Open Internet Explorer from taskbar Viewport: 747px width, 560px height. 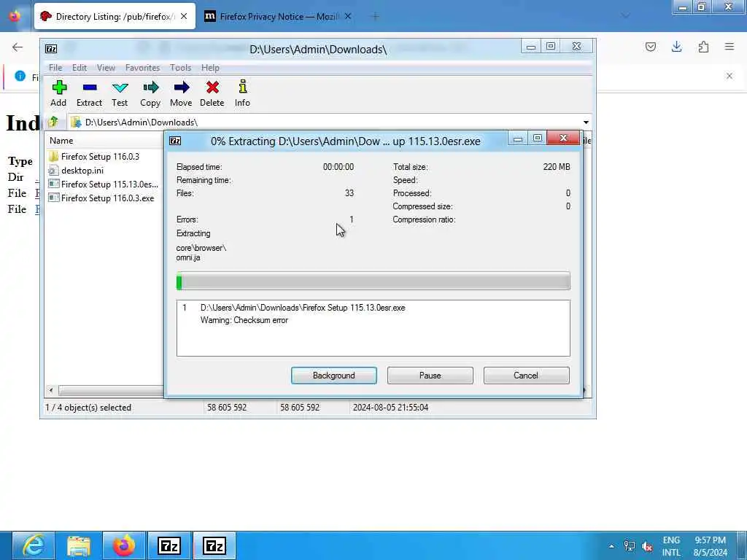click(34, 545)
